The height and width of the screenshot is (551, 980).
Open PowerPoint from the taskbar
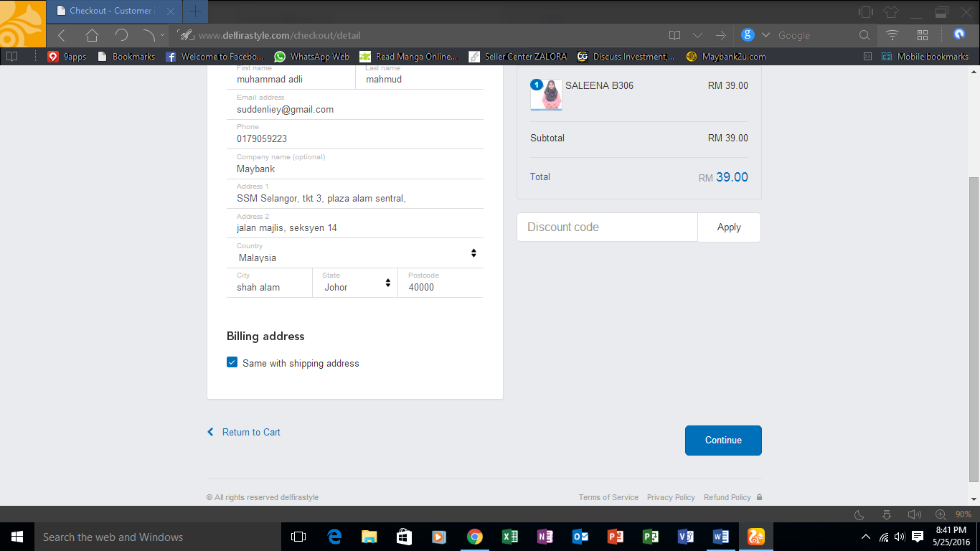click(x=615, y=537)
